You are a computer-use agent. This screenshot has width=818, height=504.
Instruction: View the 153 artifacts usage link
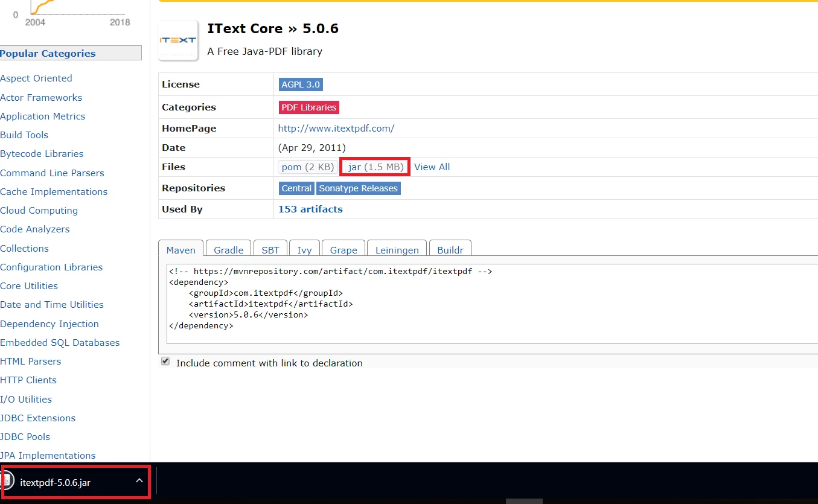click(310, 209)
